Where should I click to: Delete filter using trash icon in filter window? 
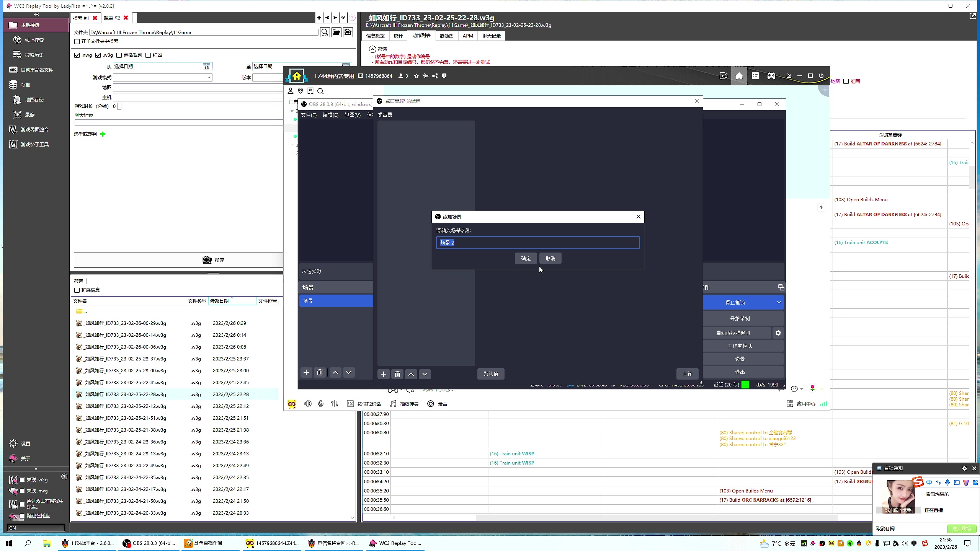click(397, 374)
